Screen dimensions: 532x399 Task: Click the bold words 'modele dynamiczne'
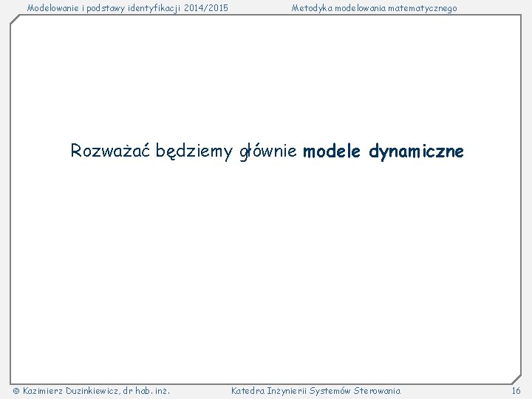pyautogui.click(x=383, y=151)
